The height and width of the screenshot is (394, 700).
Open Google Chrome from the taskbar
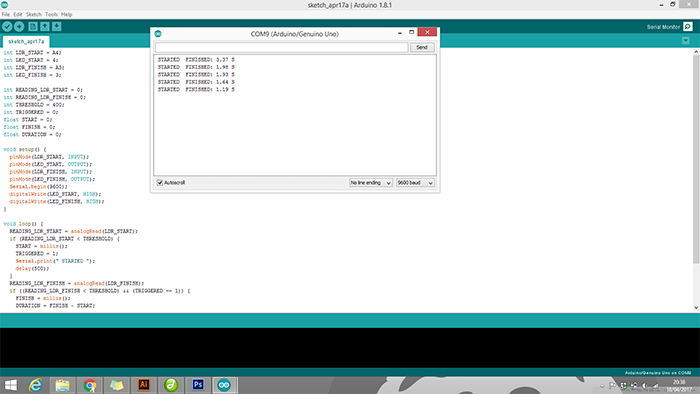click(x=90, y=385)
